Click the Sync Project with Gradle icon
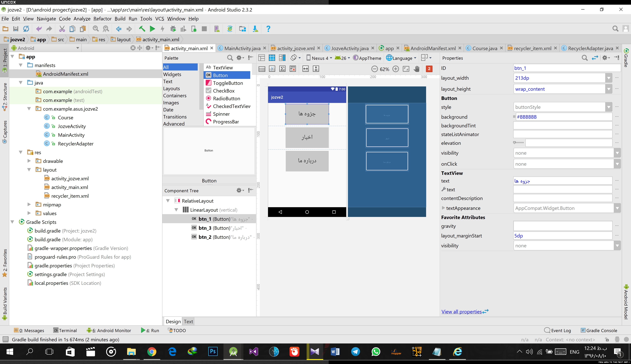The image size is (631, 364). [230, 29]
